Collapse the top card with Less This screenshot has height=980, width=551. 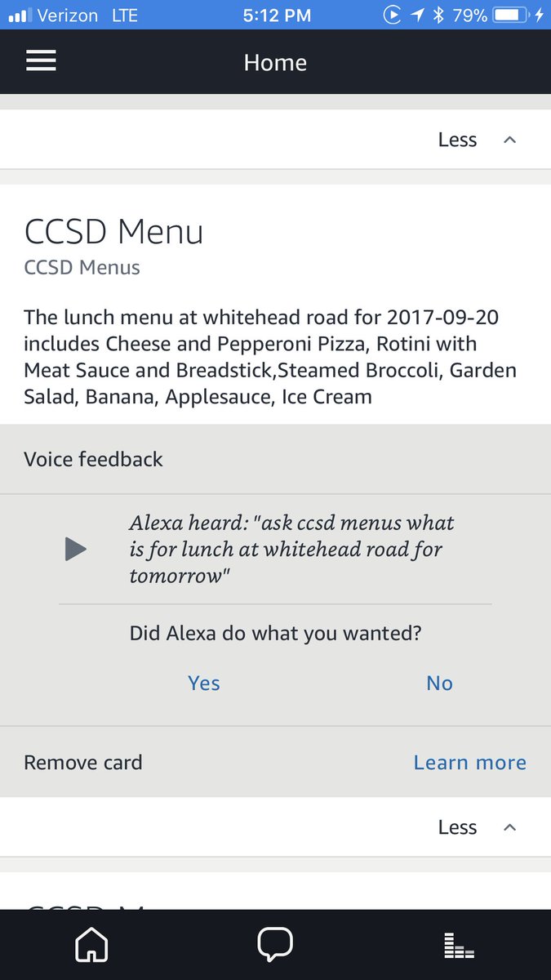click(x=457, y=140)
